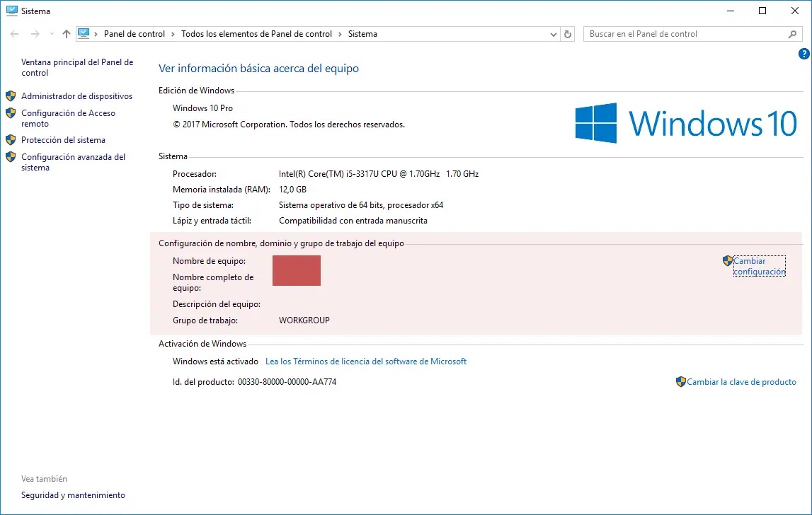Select the processor value Intel Core i5-3317U
812x515 pixels.
click(x=379, y=174)
